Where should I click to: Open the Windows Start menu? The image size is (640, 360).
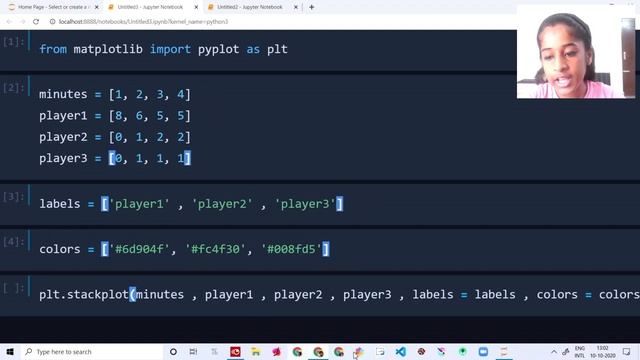click(x=10, y=351)
